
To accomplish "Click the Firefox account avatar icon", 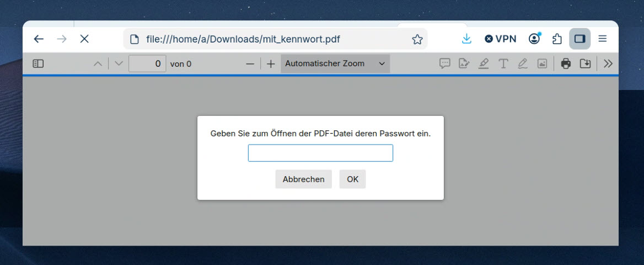I will 534,39.
